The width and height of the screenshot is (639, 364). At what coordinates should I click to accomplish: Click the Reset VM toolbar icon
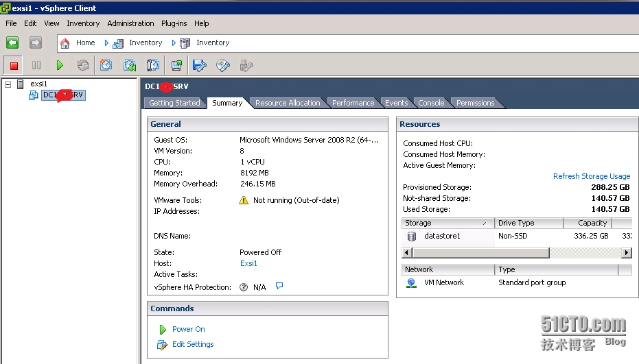pyautogui.click(x=83, y=65)
